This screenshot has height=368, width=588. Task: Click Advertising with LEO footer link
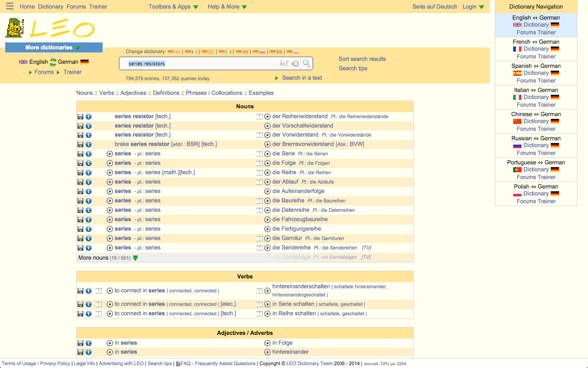tap(121, 364)
